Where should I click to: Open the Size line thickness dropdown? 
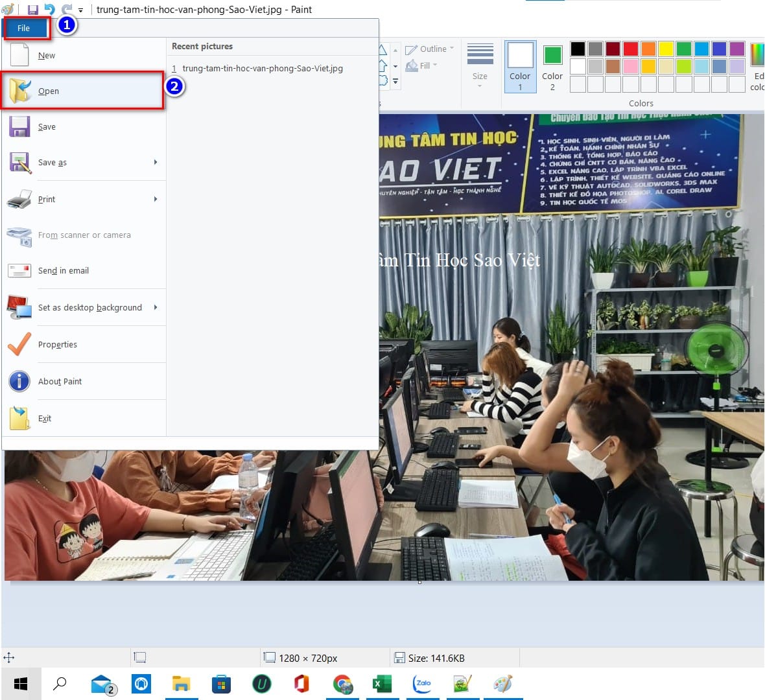[480, 65]
